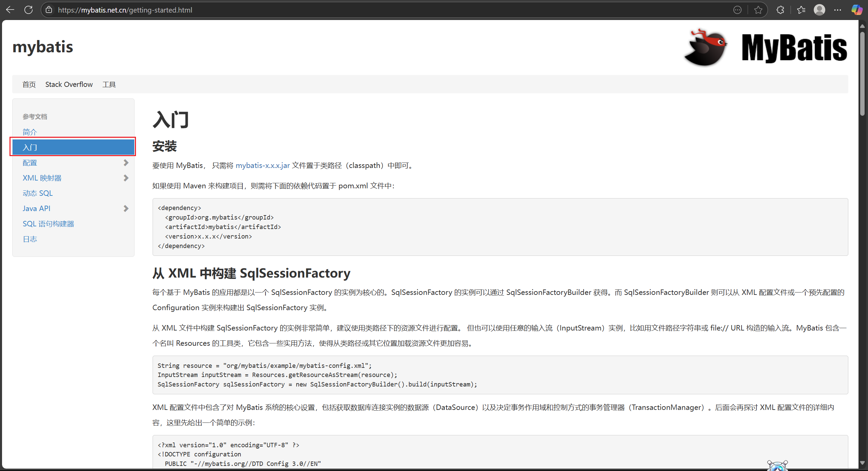
Task: Reload the page with refresh icon
Action: coord(28,10)
